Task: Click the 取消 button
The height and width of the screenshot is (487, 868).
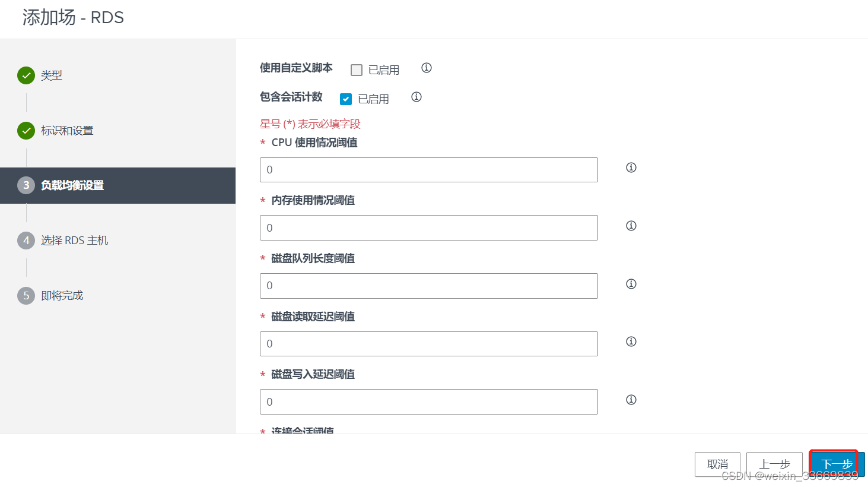Action: [x=717, y=464]
